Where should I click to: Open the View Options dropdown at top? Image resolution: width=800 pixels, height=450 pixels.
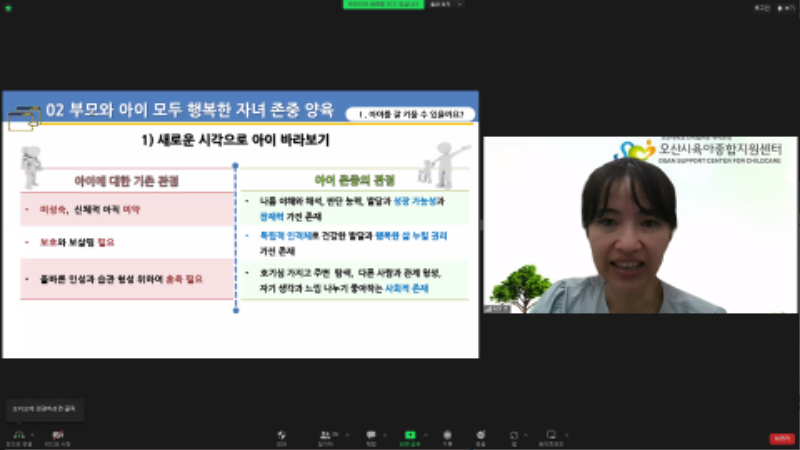pyautogui.click(x=441, y=5)
